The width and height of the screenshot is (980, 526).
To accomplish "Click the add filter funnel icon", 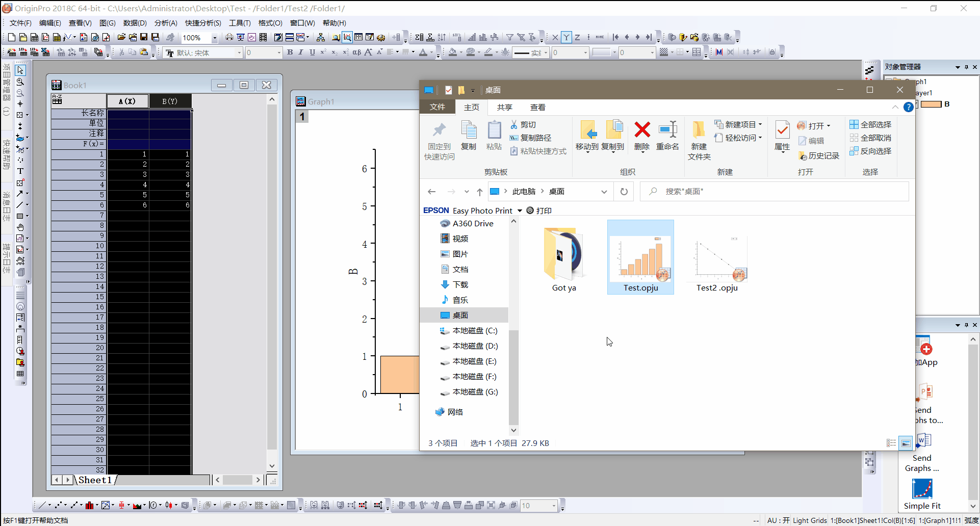I will (509, 37).
